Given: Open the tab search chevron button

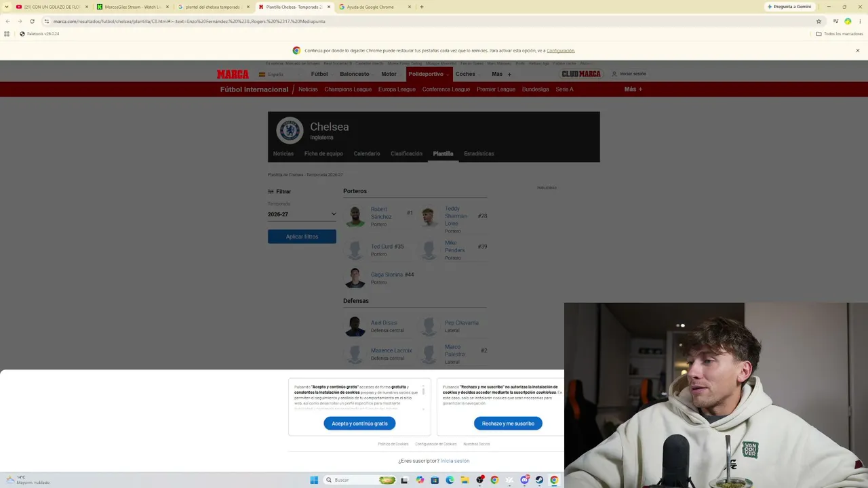Looking at the screenshot, I should 7,7.
